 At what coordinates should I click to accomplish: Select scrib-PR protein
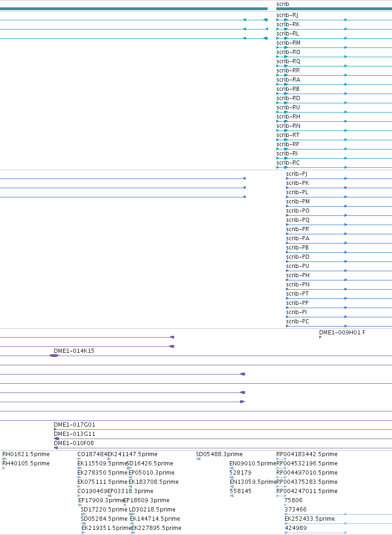[x=298, y=229]
